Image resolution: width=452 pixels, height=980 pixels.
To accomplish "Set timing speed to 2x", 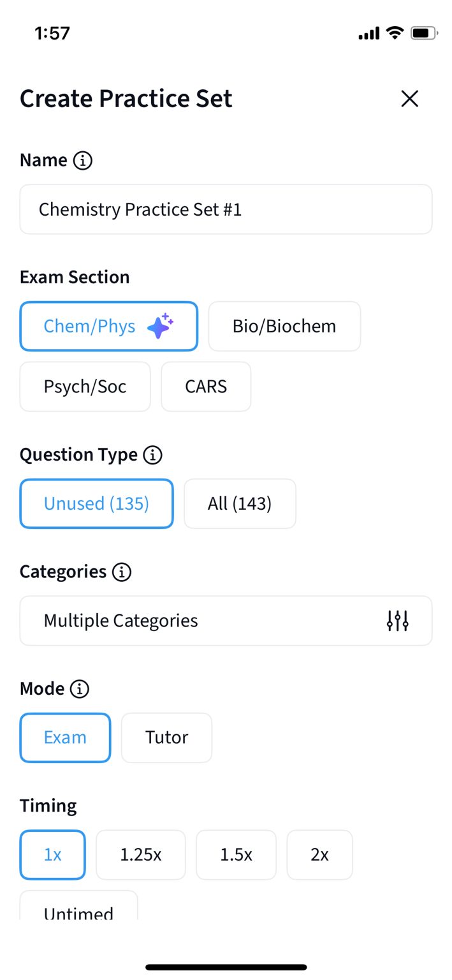I will pyautogui.click(x=319, y=855).
